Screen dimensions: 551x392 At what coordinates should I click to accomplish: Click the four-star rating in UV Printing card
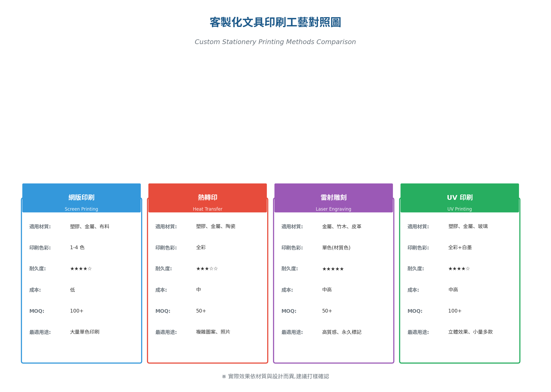pyautogui.click(x=459, y=269)
